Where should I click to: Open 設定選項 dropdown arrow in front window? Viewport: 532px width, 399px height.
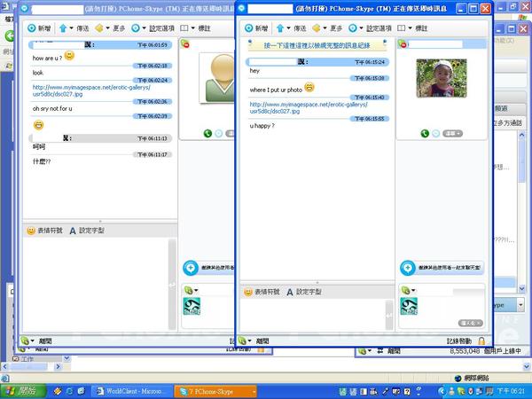click(x=361, y=28)
